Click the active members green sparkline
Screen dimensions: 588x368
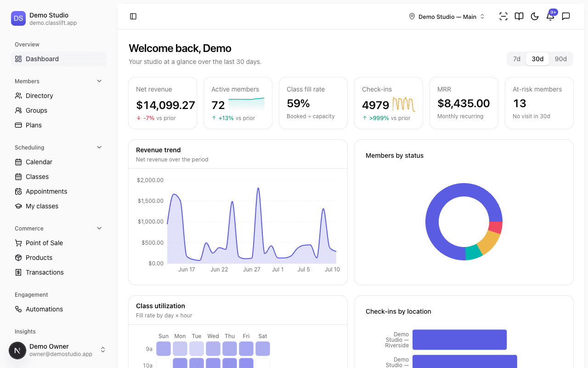tap(247, 104)
